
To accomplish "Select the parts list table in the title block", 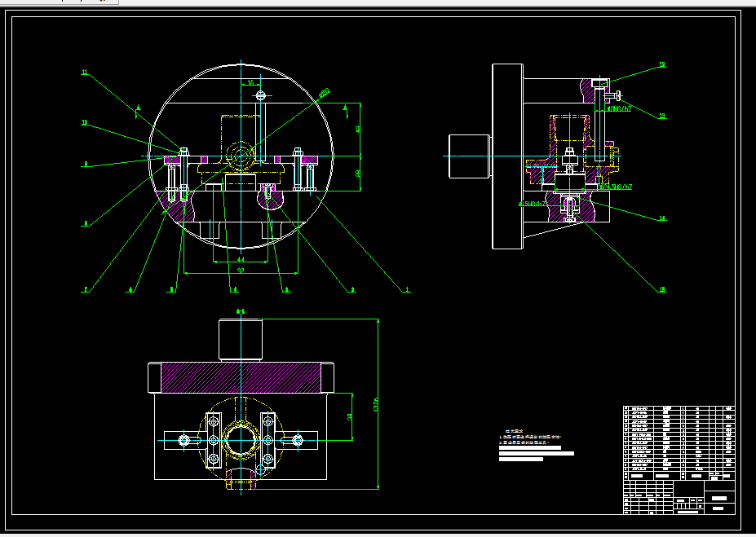I will coord(679,442).
